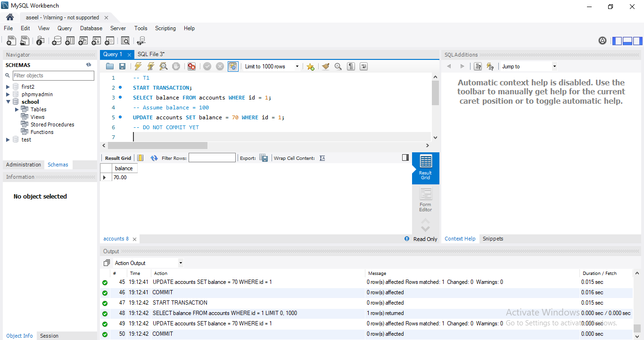Open the Action Output dropdown
This screenshot has height=340, width=644.
[148, 263]
